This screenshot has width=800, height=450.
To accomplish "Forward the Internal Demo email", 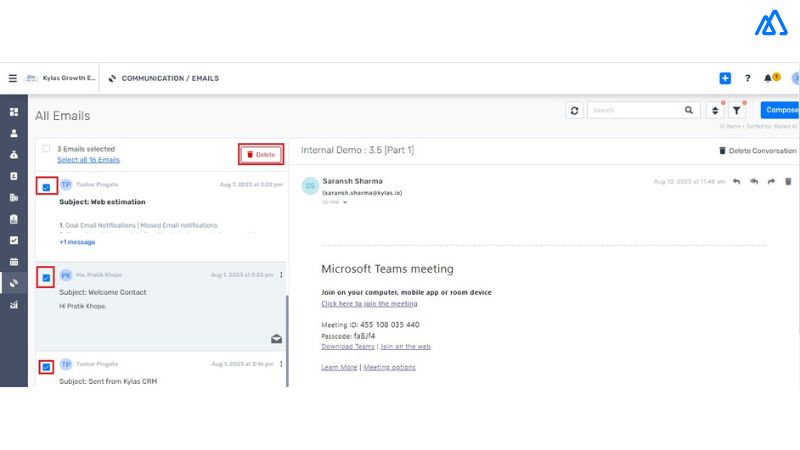I will pyautogui.click(x=770, y=181).
